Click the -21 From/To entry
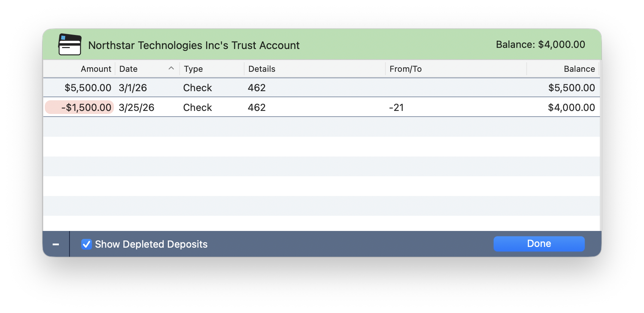Viewport: 644px width, 313px height. click(396, 107)
